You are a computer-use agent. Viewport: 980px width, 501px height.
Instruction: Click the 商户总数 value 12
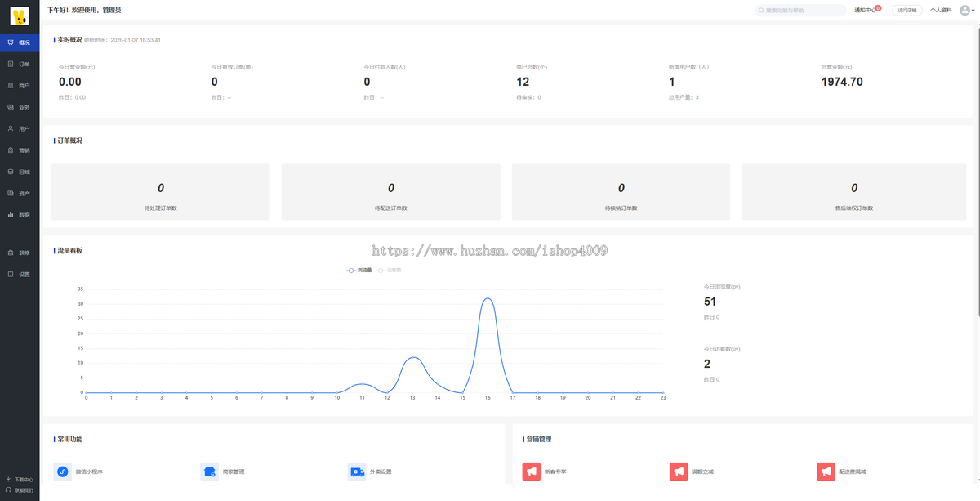[523, 82]
